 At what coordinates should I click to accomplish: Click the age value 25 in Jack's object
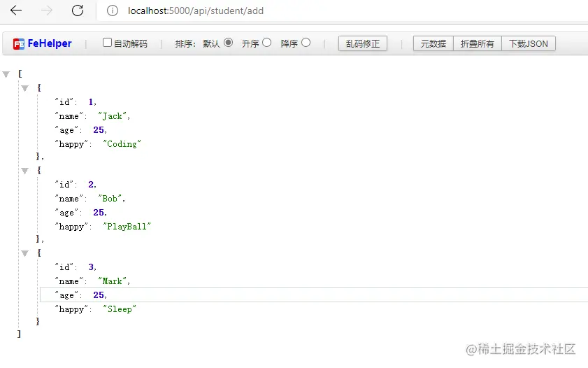pyautogui.click(x=99, y=130)
